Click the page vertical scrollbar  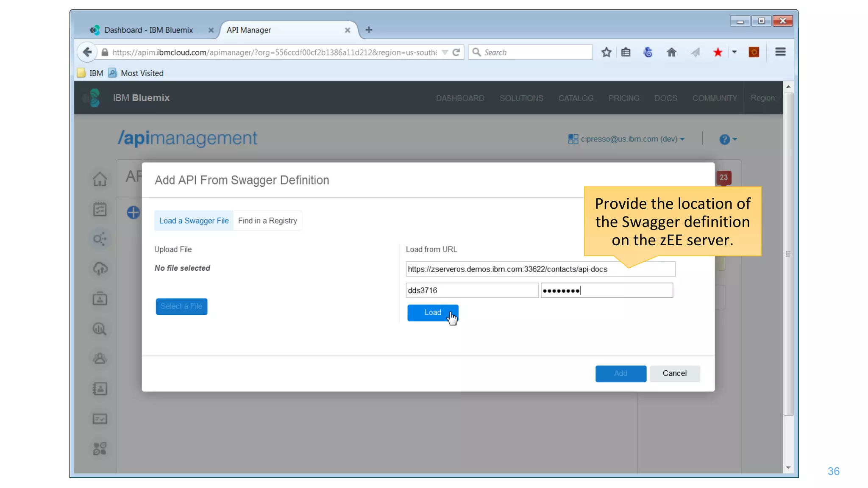[788, 254]
